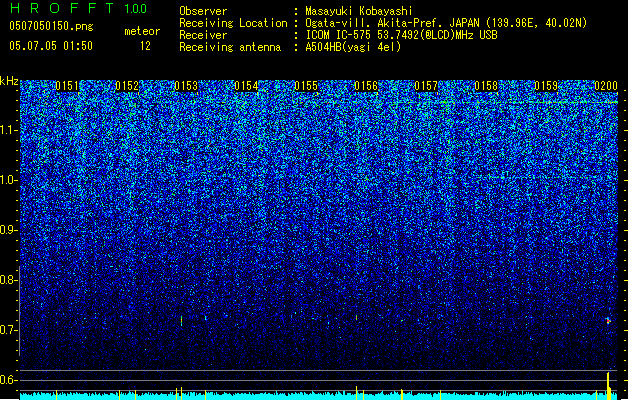
Task: Click the version number 1.0.0
Action: (136, 9)
